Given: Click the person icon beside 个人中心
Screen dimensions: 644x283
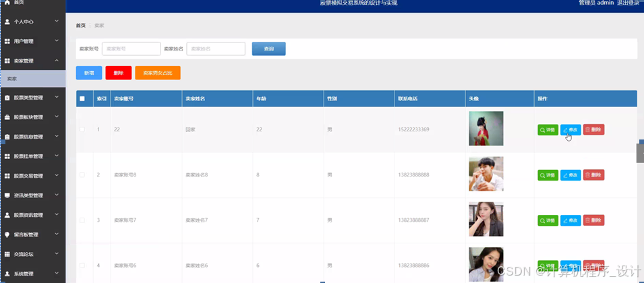Looking at the screenshot, I should (7, 22).
